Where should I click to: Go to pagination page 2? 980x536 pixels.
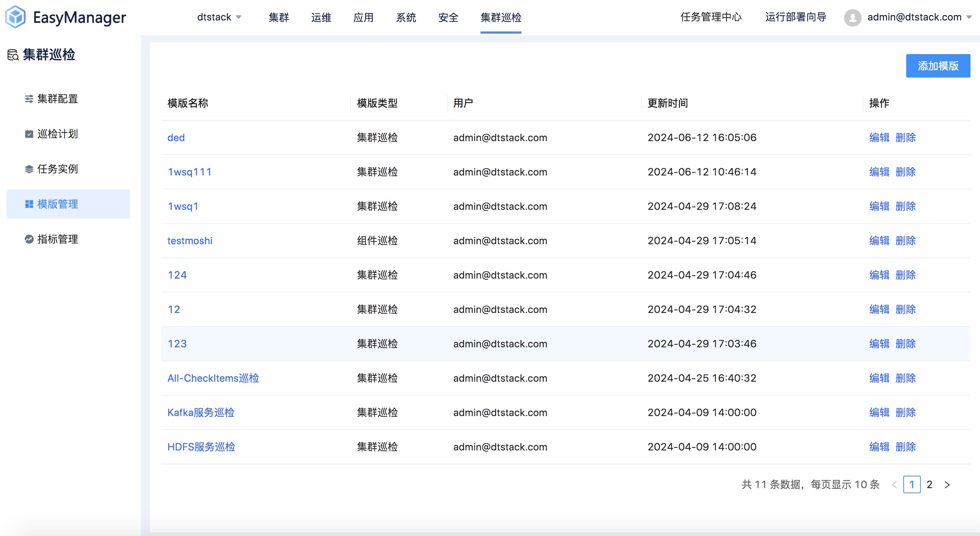930,484
